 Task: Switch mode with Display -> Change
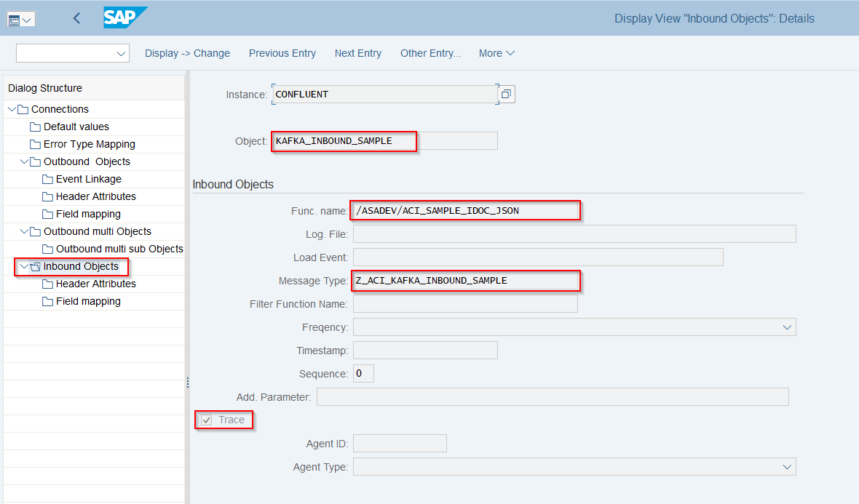click(x=187, y=53)
